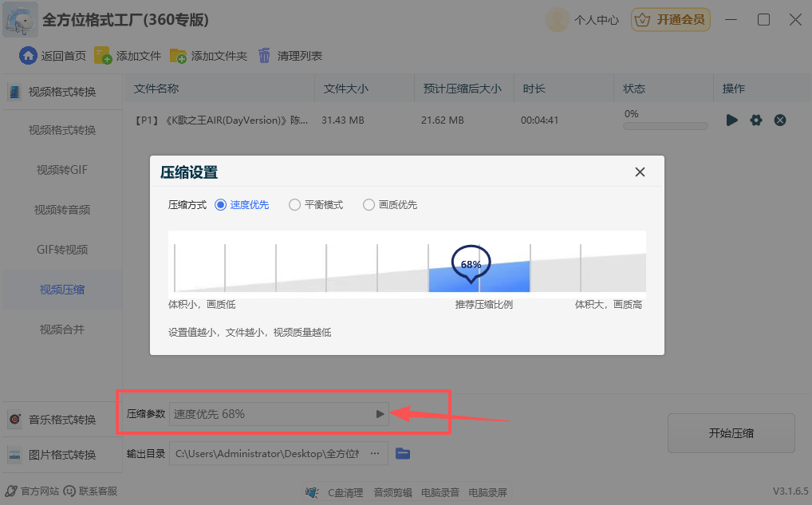This screenshot has width=812, height=505.
Task: Switch to 视频转GIF in the sidebar
Action: point(61,168)
